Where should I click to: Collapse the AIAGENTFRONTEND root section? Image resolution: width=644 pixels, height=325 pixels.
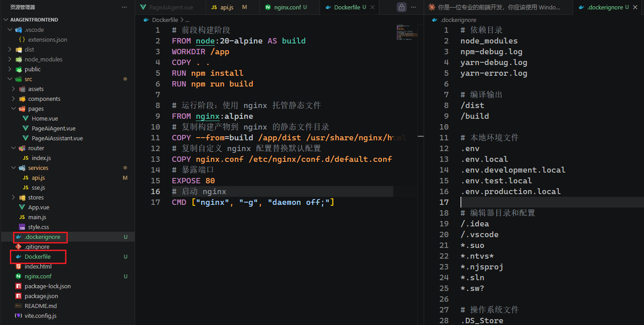[34, 20]
